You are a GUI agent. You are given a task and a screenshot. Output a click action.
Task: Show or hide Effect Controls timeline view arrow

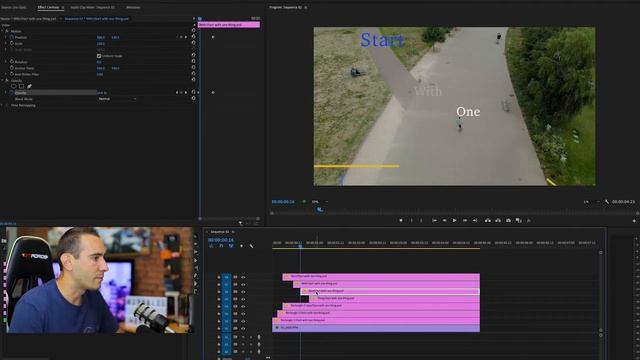pyautogui.click(x=193, y=18)
